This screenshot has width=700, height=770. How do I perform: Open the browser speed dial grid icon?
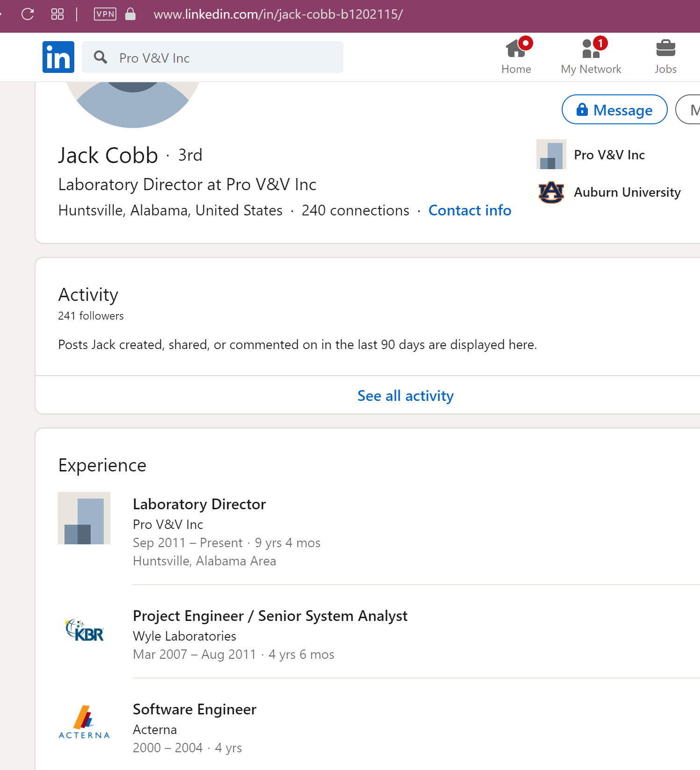coord(57,14)
